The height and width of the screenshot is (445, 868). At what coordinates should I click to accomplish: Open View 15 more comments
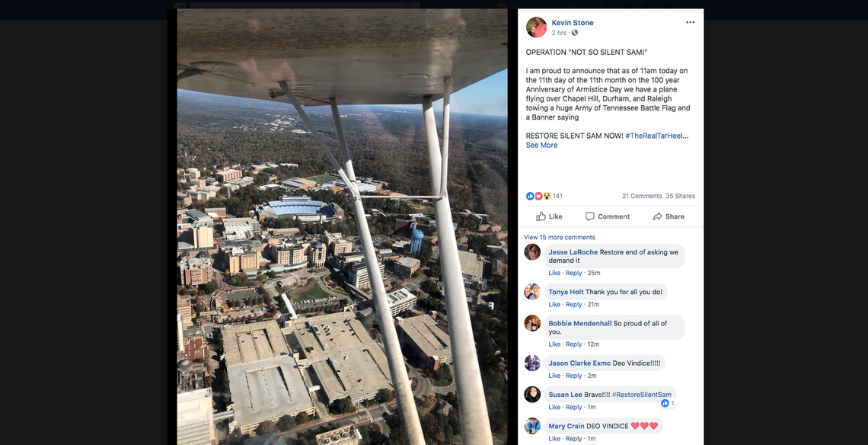click(560, 237)
